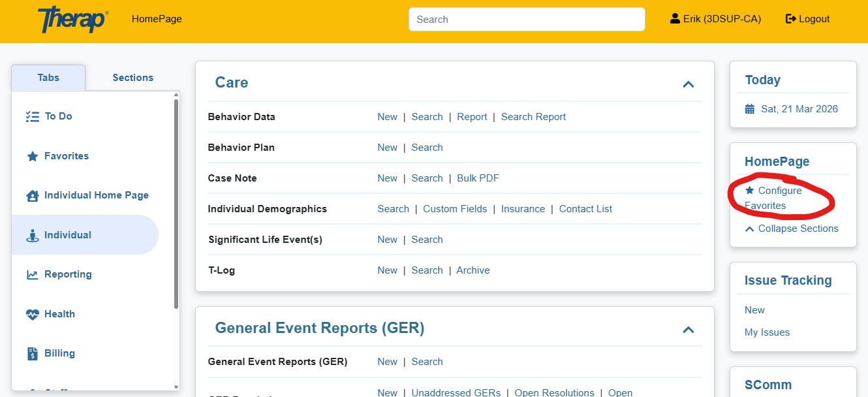Select the Favorites star icon in sidebar
868x397 pixels.
(x=32, y=156)
